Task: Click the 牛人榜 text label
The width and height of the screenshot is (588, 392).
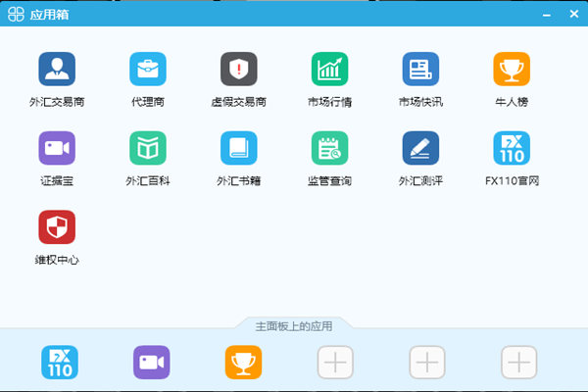Action: coord(512,102)
